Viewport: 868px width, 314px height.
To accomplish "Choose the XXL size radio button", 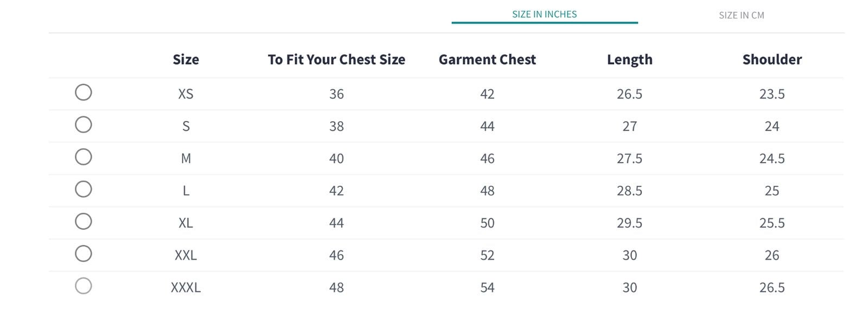I will [83, 254].
